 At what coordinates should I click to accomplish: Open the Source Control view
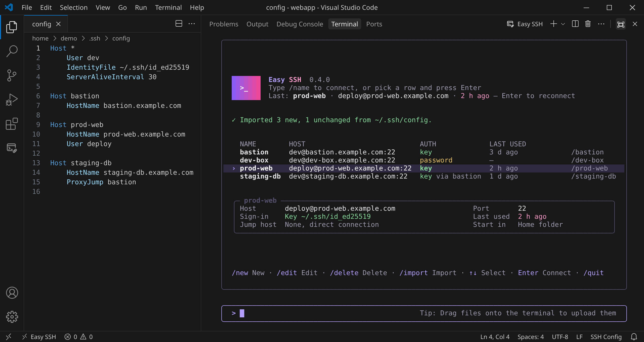12,75
